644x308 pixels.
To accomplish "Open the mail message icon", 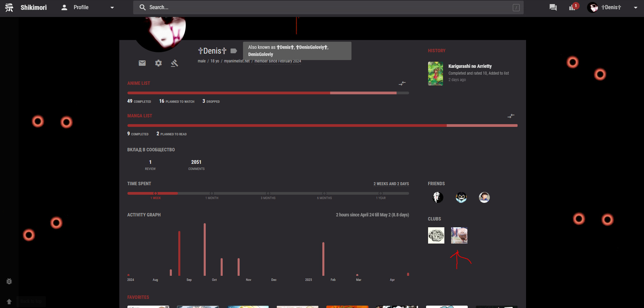I will pyautogui.click(x=142, y=63).
